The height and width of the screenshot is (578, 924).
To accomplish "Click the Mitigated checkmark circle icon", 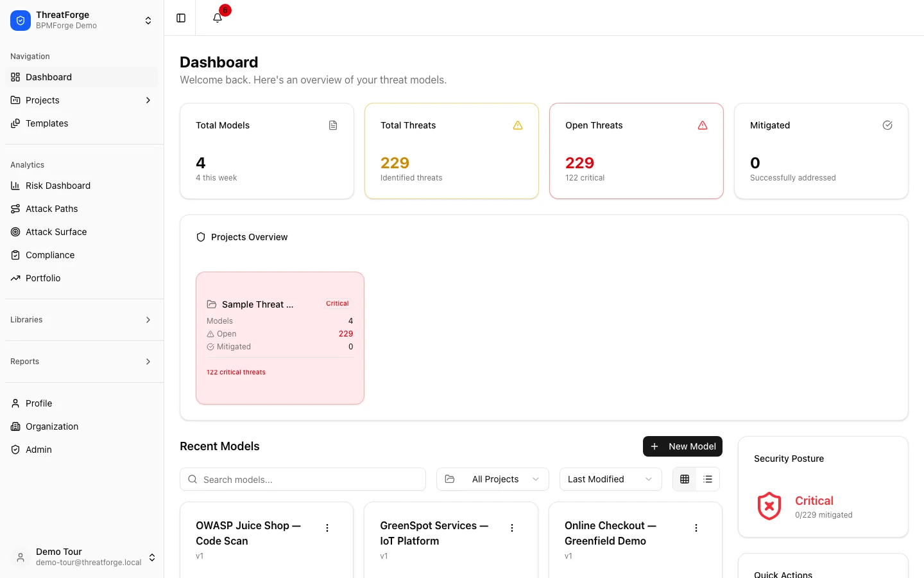I will coord(887,125).
